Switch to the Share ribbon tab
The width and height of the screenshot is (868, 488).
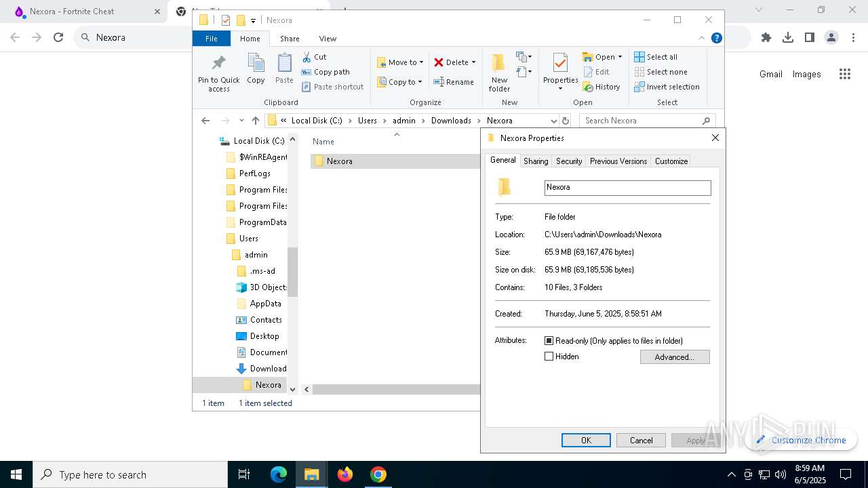point(290,39)
